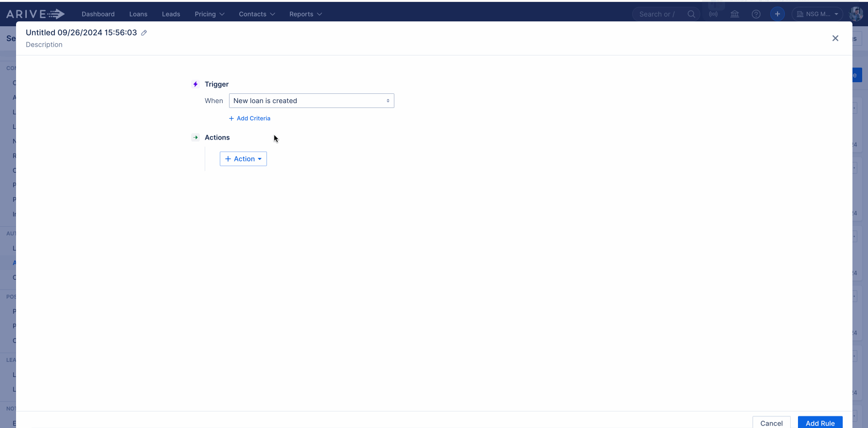Click the Actions section heading
The image size is (868, 428).
(217, 138)
